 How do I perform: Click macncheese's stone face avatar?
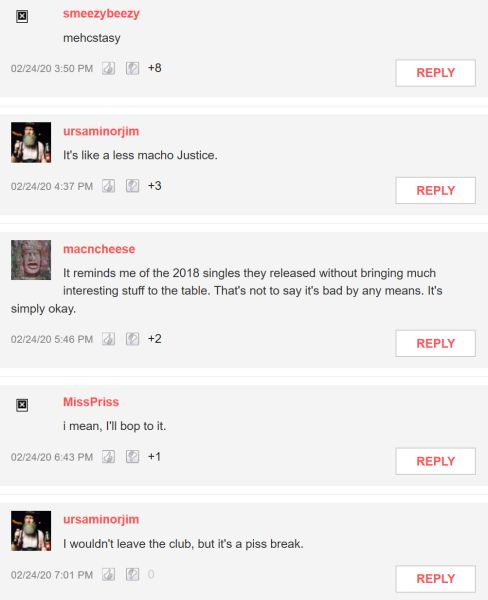(x=31, y=260)
